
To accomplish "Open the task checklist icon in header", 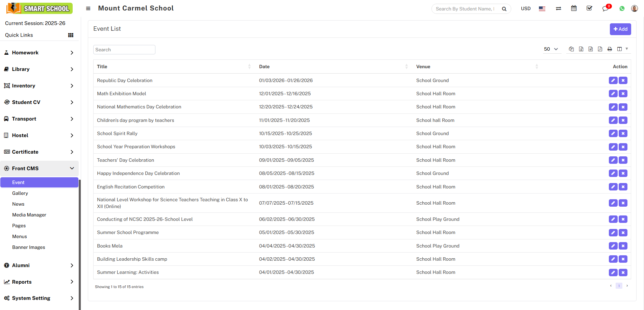I will point(589,8).
